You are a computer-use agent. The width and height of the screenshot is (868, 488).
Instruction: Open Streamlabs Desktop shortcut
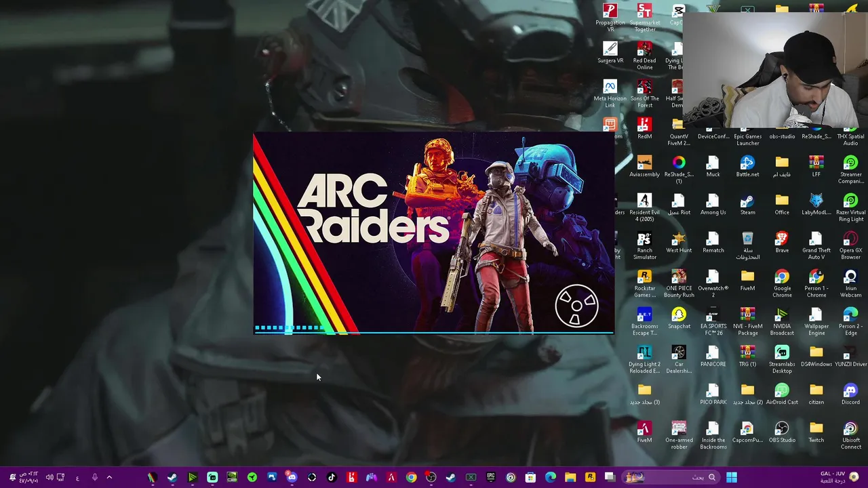click(782, 359)
